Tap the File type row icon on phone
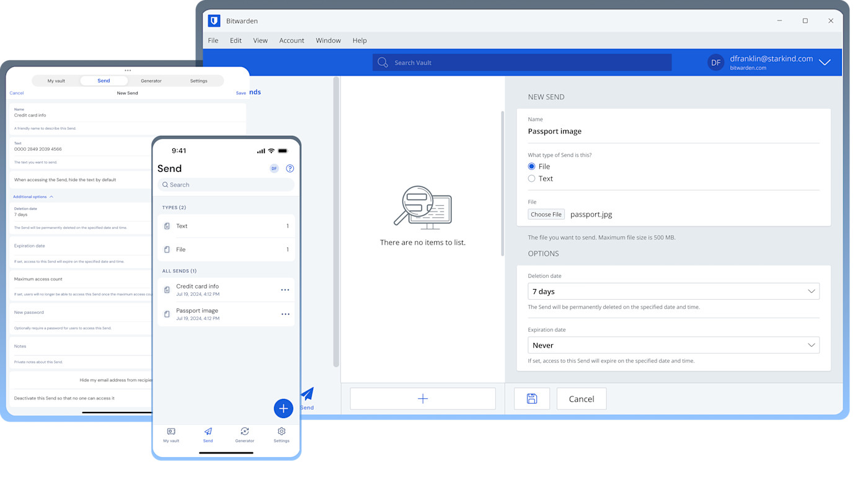This screenshot has width=868, height=482. tap(167, 249)
